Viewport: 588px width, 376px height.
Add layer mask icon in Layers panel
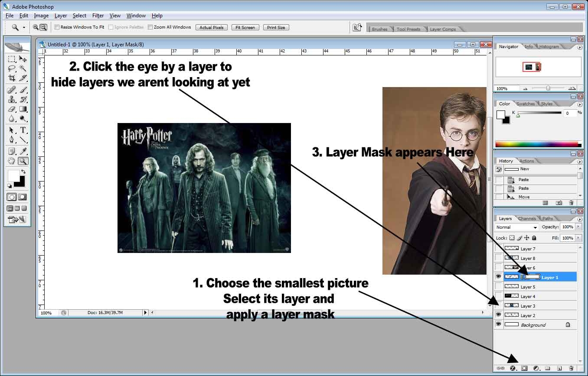pos(524,369)
